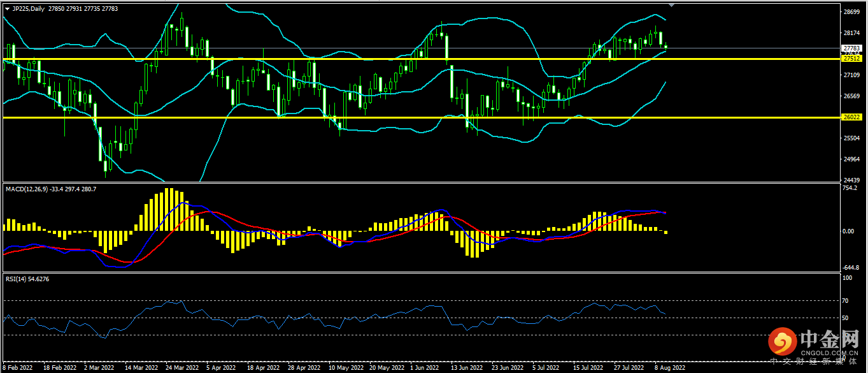Click the RSI(14) indicator label
Viewport: 868px width, 373px height.
tap(20, 279)
